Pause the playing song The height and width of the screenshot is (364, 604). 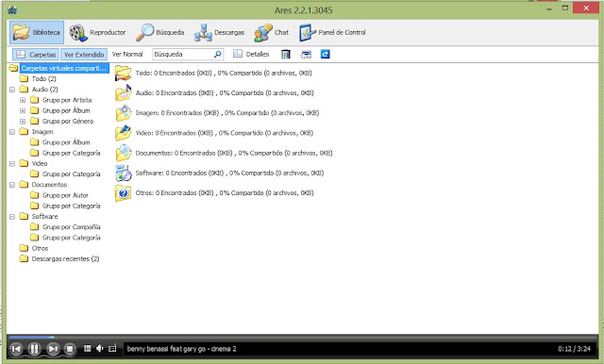(x=34, y=349)
